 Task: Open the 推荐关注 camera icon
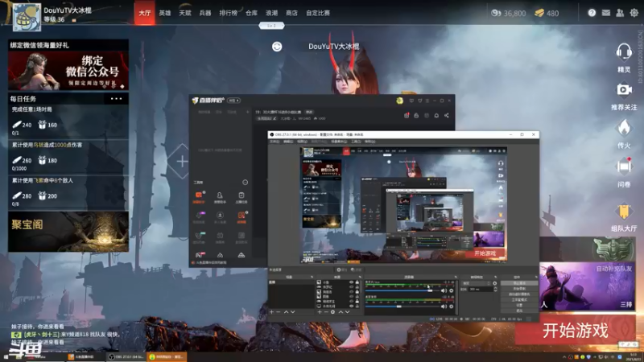coord(624,90)
